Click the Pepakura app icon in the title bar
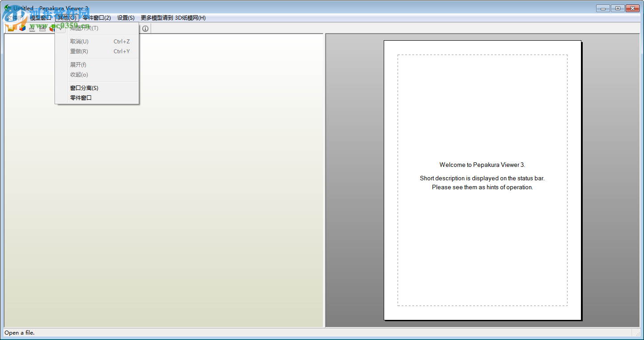The height and width of the screenshot is (340, 644). point(8,8)
